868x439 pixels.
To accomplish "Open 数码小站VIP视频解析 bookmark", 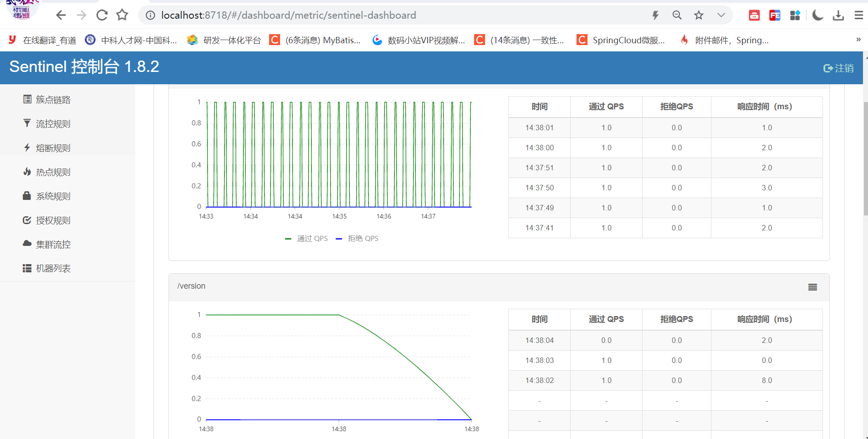I will pyautogui.click(x=419, y=40).
